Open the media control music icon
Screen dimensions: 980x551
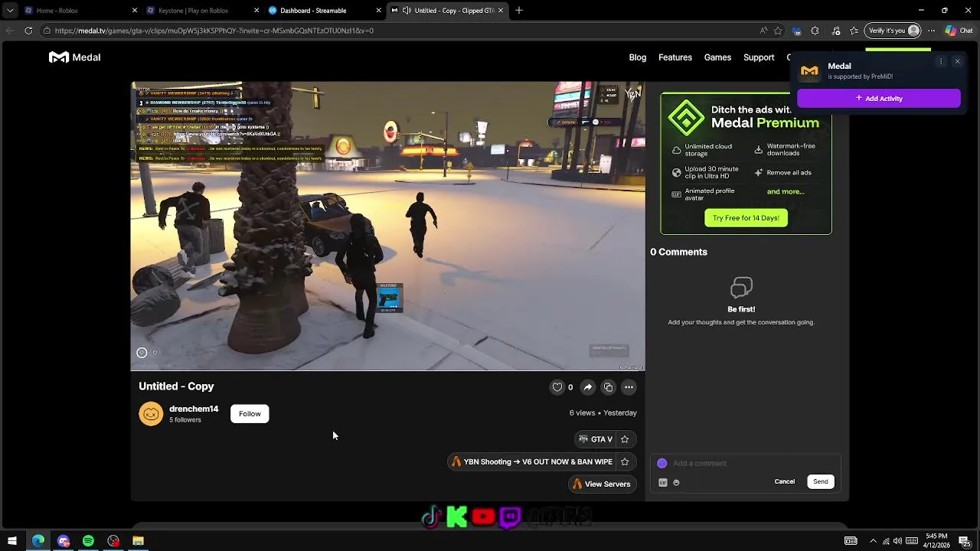(835, 31)
